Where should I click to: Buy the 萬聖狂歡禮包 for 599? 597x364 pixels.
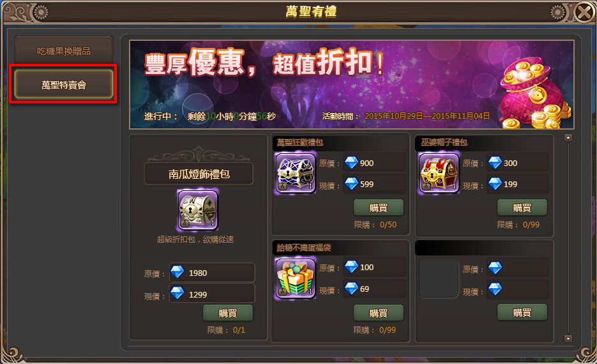click(x=378, y=208)
